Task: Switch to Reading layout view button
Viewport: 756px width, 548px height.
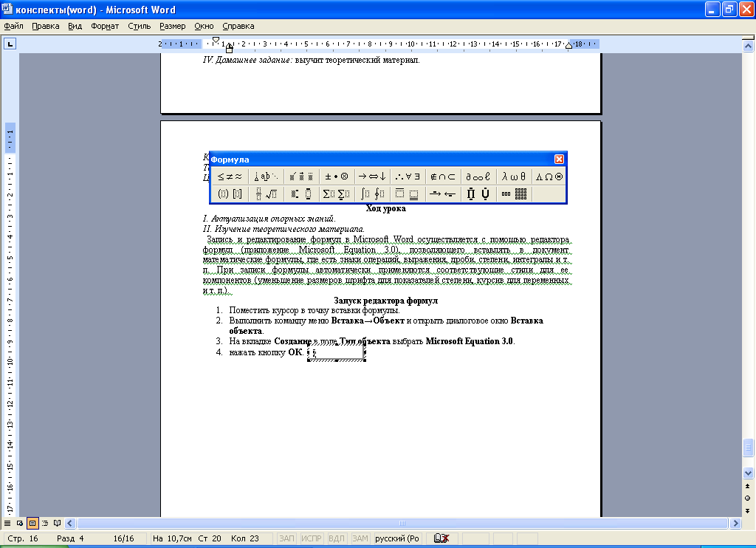Action: click(x=58, y=523)
